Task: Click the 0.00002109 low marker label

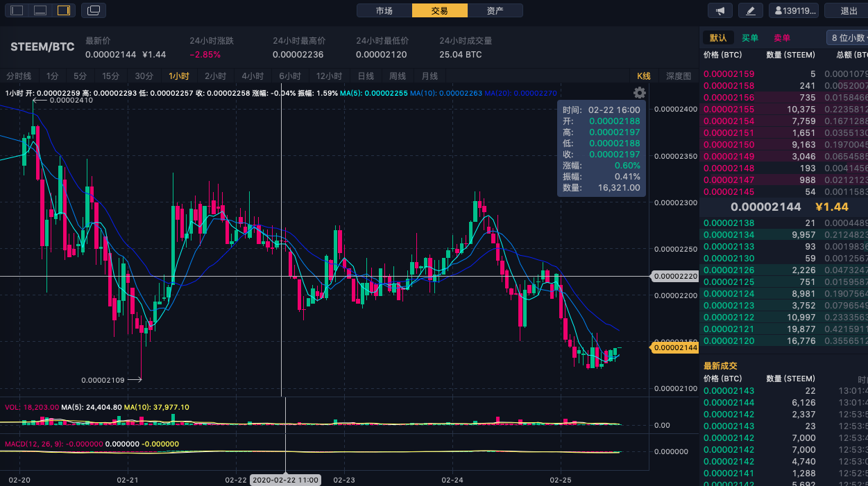Action: point(103,380)
